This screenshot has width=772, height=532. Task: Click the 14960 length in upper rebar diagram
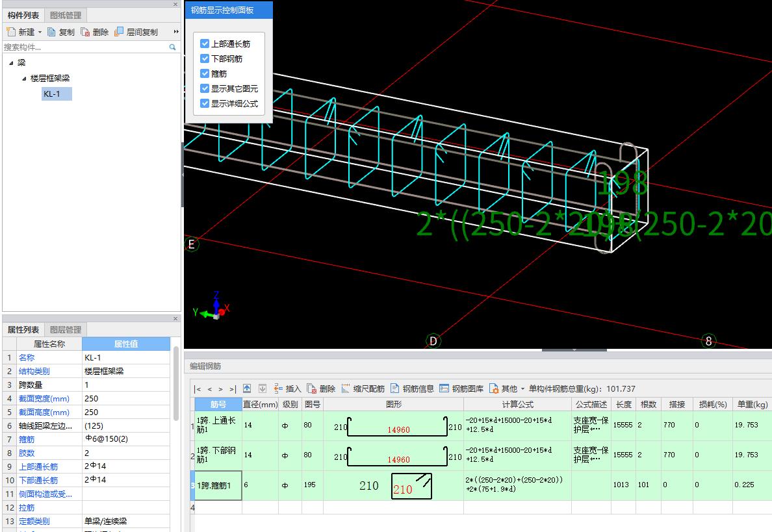click(398, 429)
